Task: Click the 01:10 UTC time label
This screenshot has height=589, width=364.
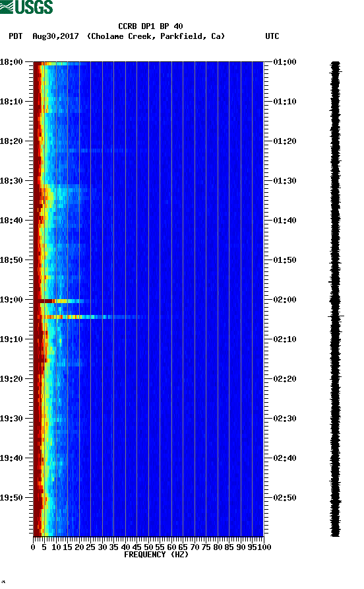Action: pyautogui.click(x=285, y=102)
